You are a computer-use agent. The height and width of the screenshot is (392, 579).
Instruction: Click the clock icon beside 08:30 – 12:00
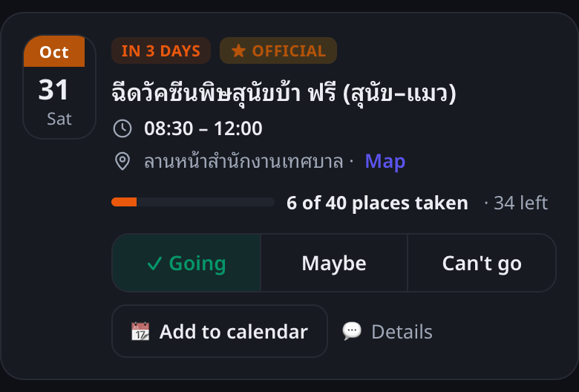pyautogui.click(x=122, y=128)
